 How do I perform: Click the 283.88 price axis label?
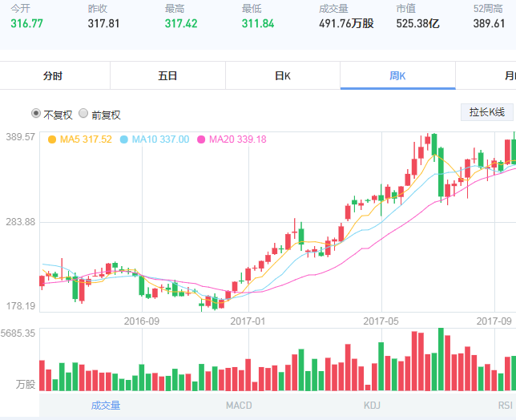tap(20, 222)
